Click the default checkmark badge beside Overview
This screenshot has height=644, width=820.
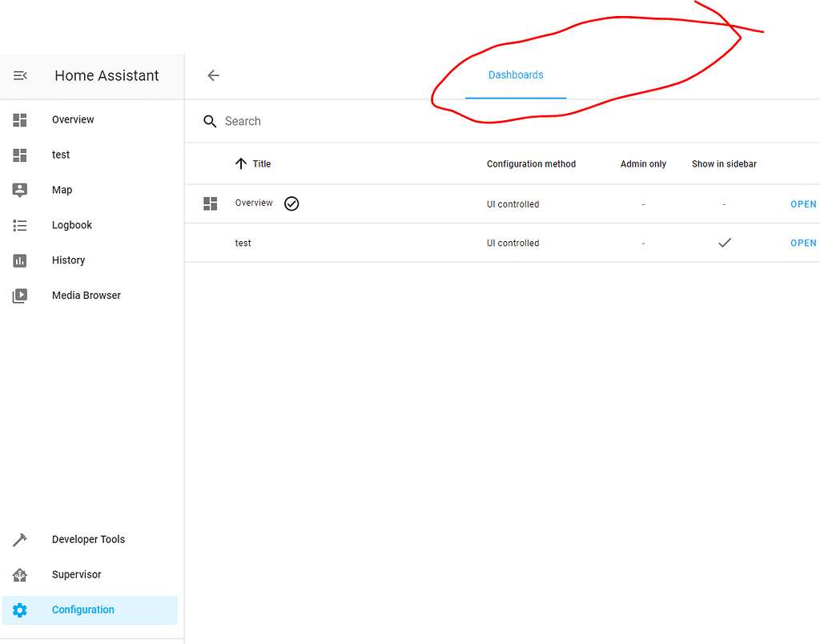(x=291, y=203)
